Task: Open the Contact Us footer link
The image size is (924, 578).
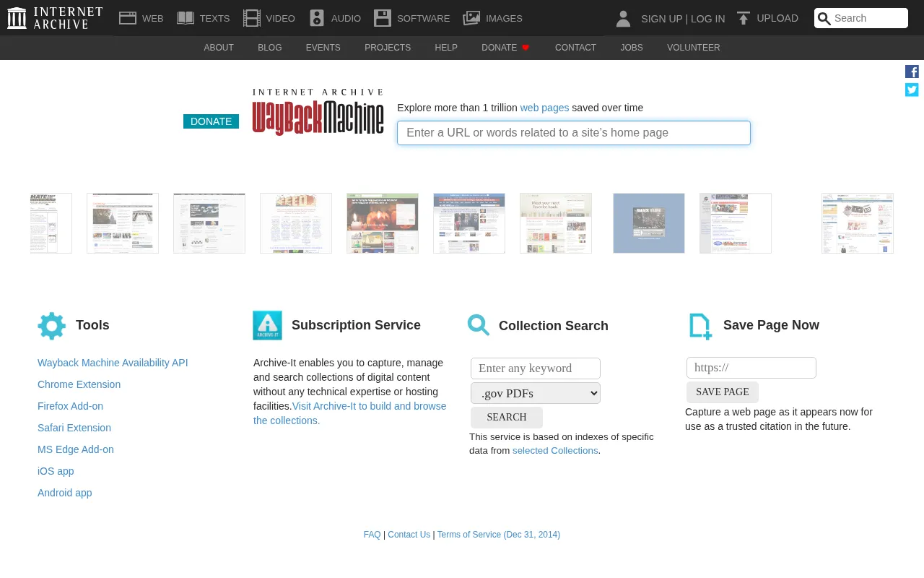Action: 409,535
